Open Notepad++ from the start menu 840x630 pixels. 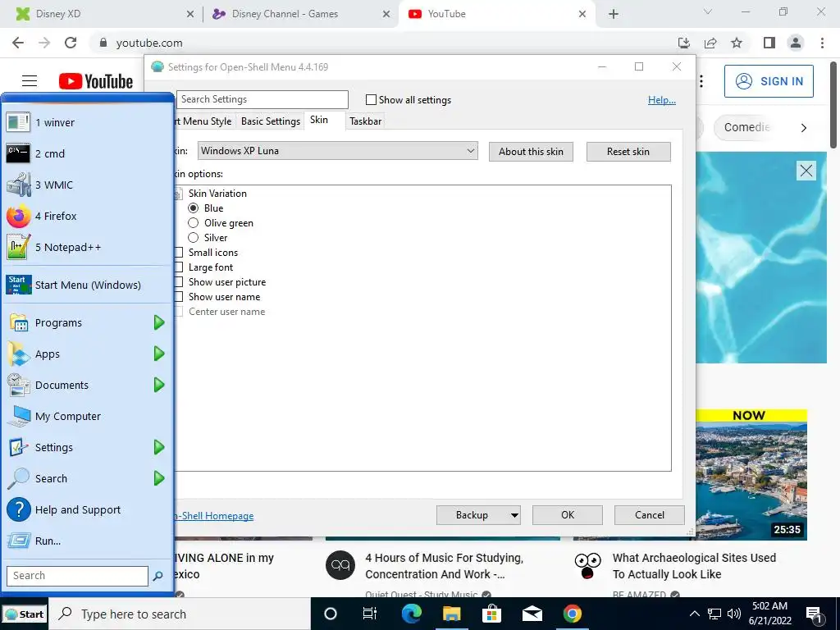pyautogui.click(x=87, y=248)
